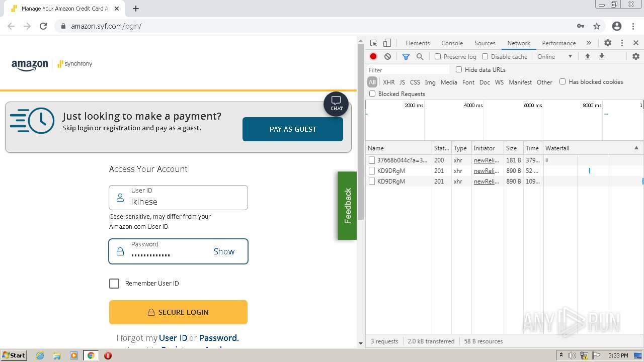
Task: Open the Network settings gear
Action: [636, 57]
